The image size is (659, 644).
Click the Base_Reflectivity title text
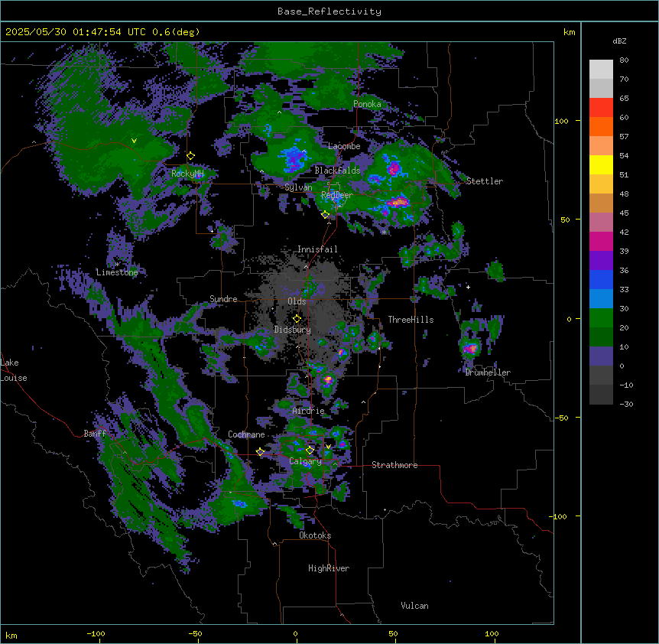[329, 11]
